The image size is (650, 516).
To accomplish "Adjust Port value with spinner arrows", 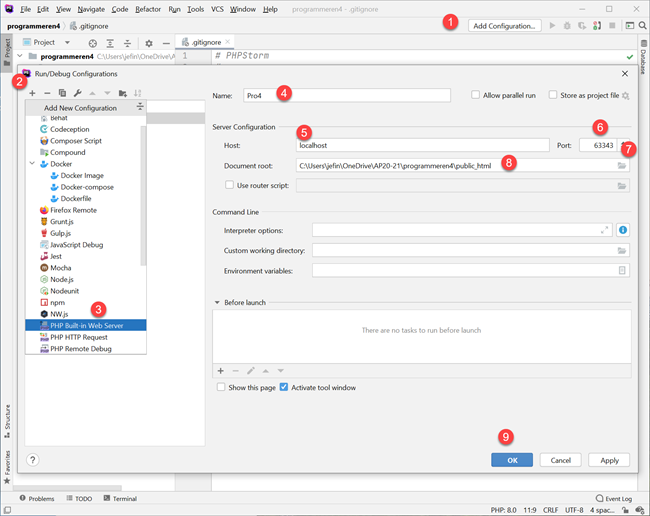I will click(623, 145).
